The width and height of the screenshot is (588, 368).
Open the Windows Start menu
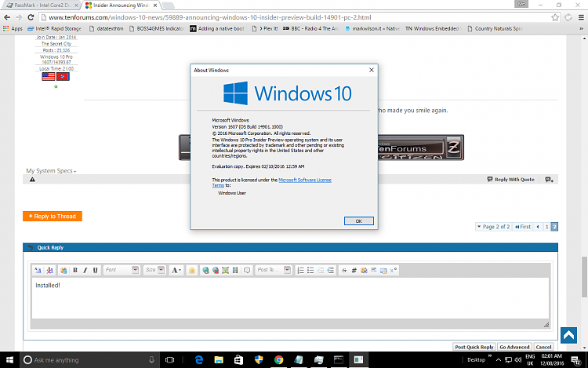(x=9, y=359)
